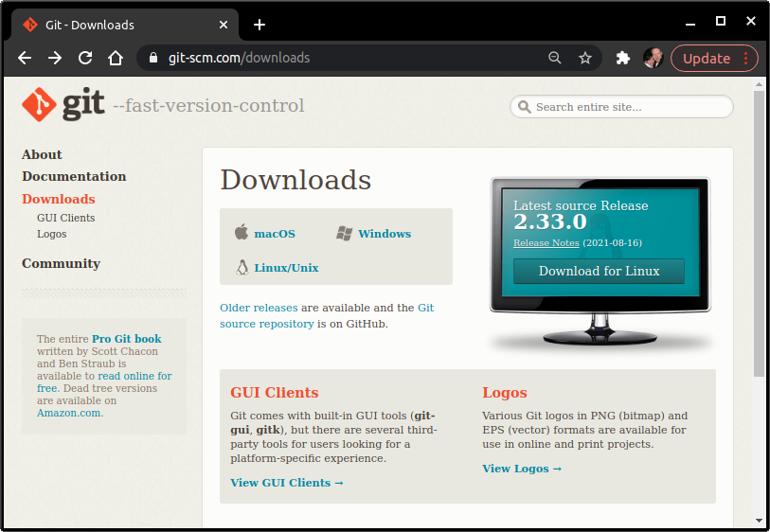The height and width of the screenshot is (532, 770).
Task: Go to the browser home icon
Action: click(x=116, y=58)
